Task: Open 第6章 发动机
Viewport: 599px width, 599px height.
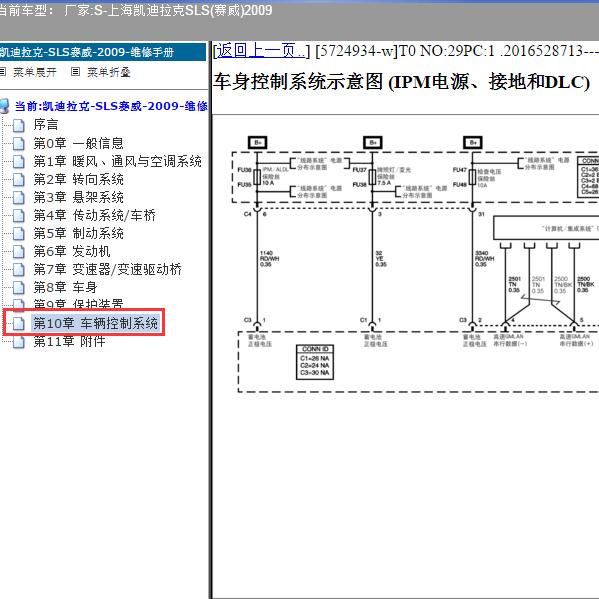Action: click(x=72, y=251)
